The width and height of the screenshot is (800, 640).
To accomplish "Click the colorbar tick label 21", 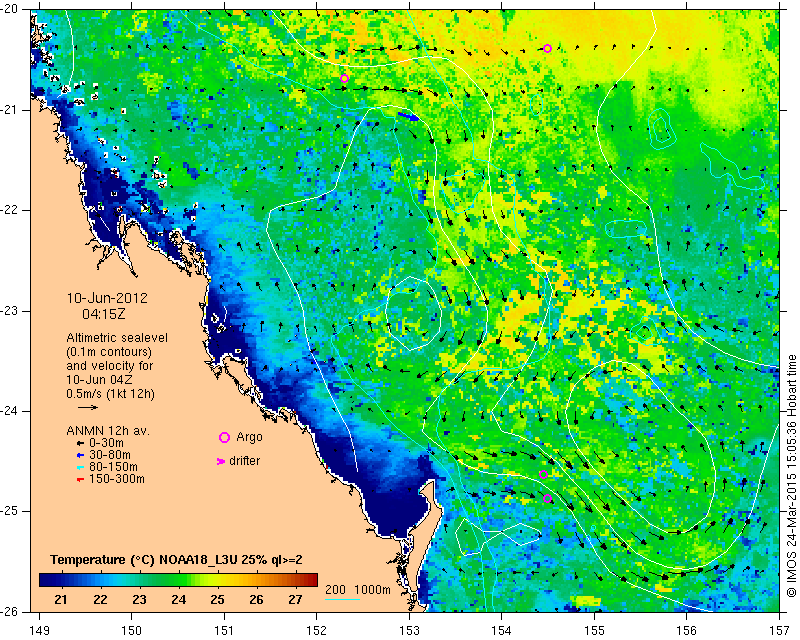I will pos(60,600).
